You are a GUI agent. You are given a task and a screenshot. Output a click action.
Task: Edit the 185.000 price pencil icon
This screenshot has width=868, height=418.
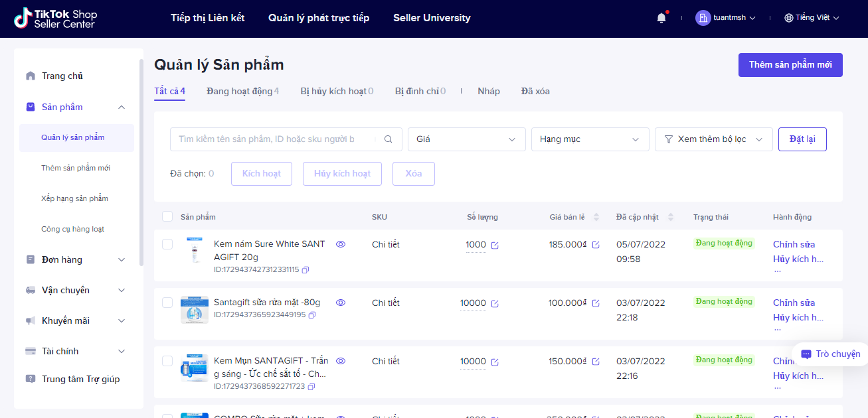click(x=596, y=245)
